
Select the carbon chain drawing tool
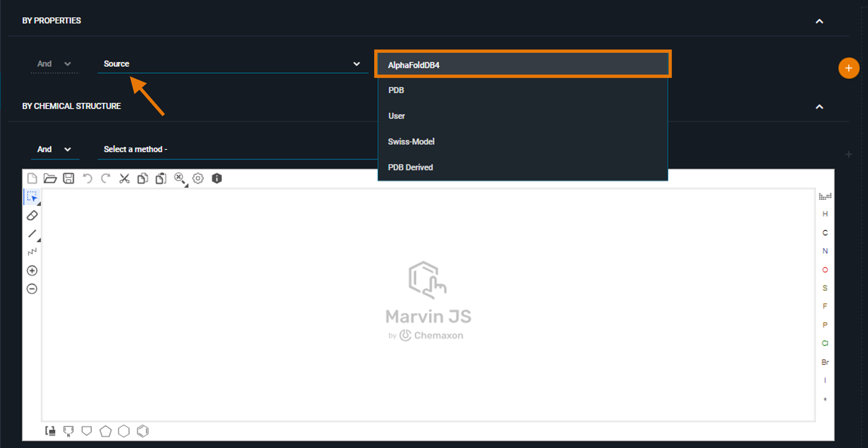32,252
